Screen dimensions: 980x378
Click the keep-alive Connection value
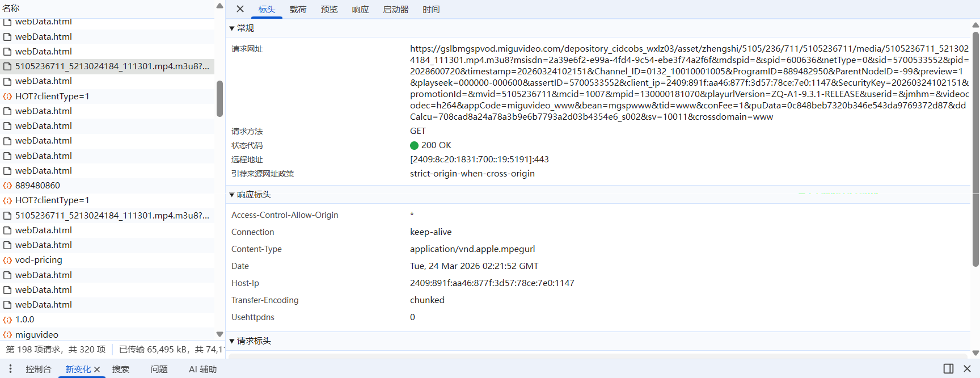[x=431, y=232]
